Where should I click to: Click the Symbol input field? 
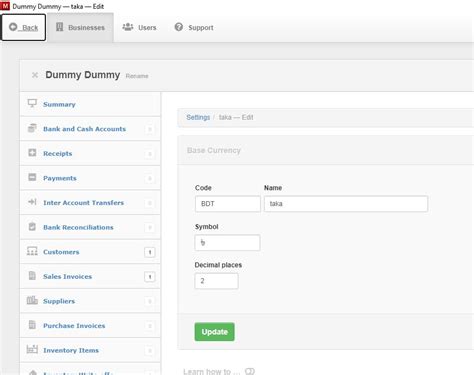227,243
